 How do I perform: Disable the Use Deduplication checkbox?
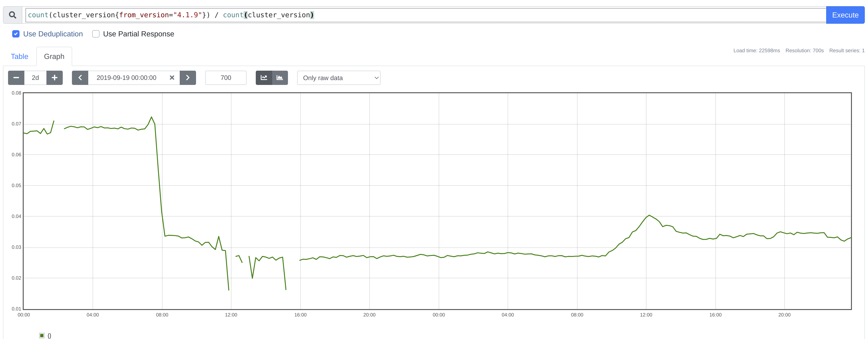click(16, 34)
